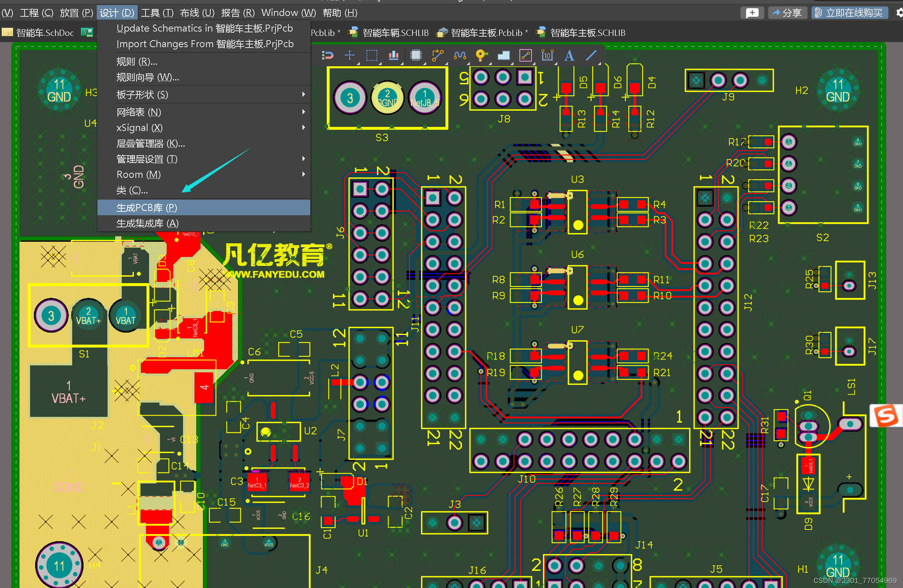
Task: Open the 工具 (T) menu
Action: (157, 13)
